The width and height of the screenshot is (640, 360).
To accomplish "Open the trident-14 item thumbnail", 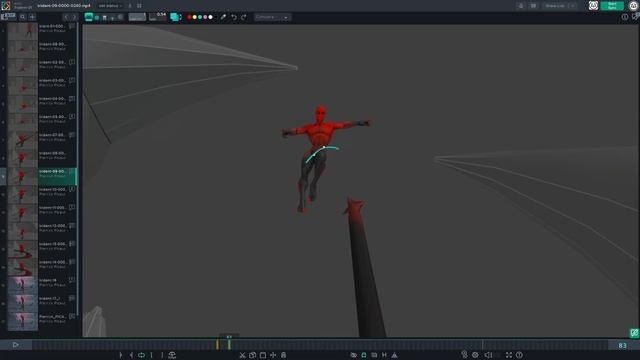I will pyautogui.click(x=22, y=267).
